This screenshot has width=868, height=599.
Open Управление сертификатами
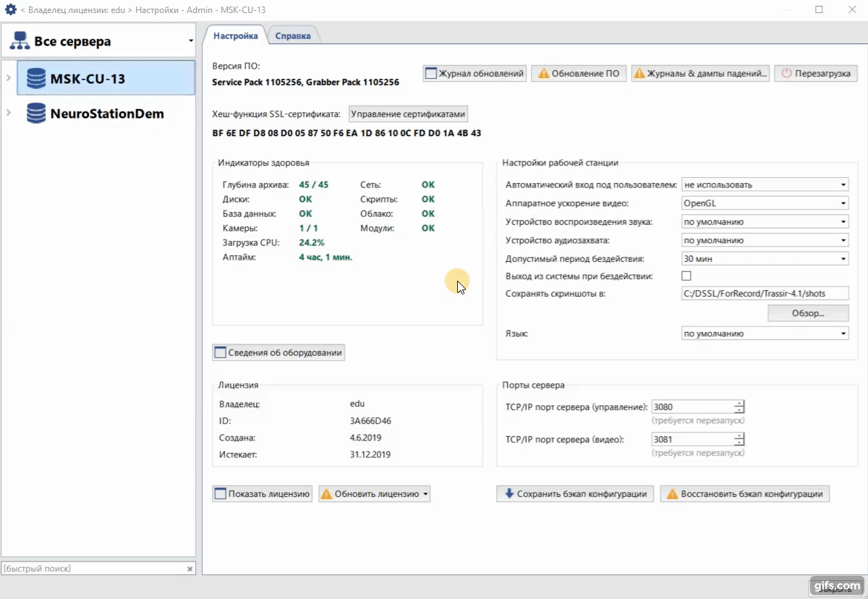point(408,114)
